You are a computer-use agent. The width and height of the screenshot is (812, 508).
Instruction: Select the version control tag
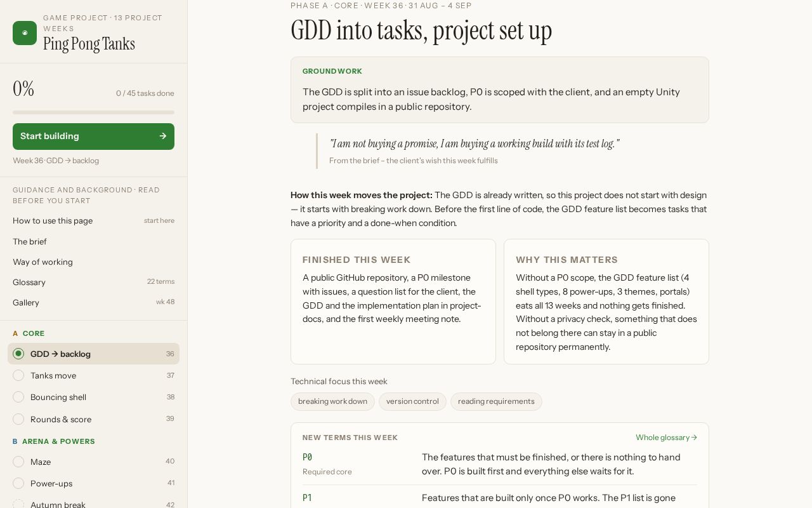412,401
